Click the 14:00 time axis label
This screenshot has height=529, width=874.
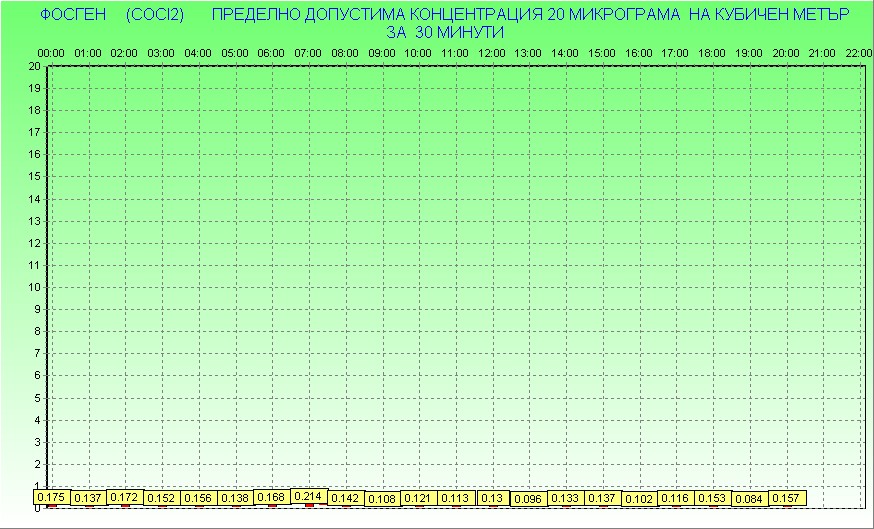tap(565, 54)
